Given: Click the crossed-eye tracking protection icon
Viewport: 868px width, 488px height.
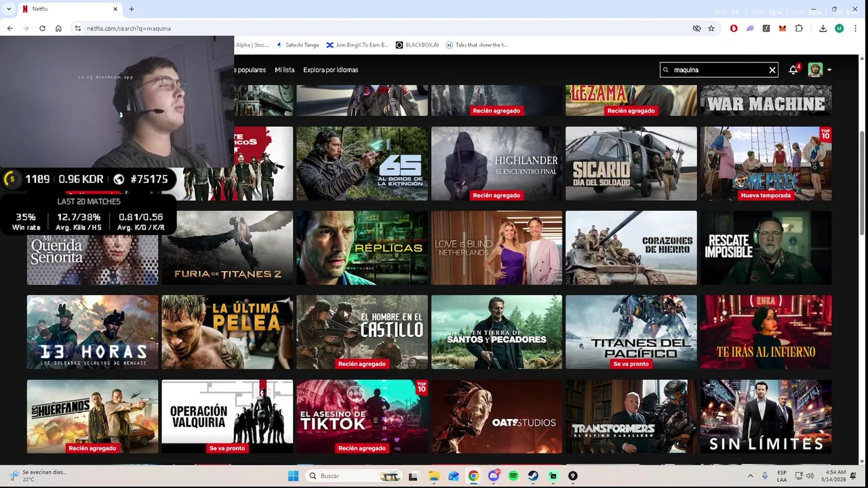Looking at the screenshot, I should point(696,28).
